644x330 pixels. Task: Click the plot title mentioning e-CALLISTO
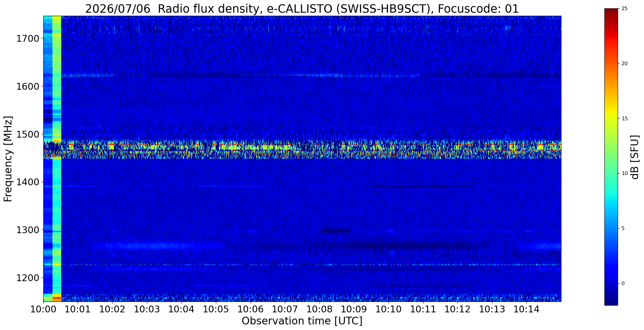[302, 9]
